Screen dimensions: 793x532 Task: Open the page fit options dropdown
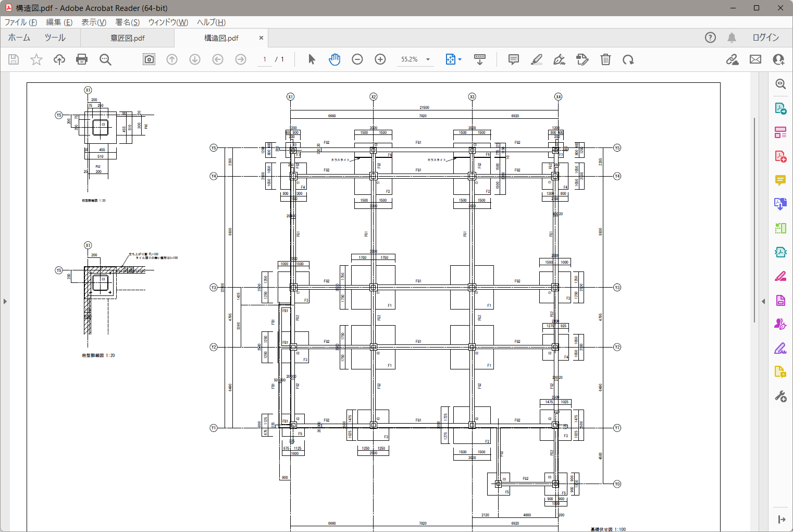453,59
